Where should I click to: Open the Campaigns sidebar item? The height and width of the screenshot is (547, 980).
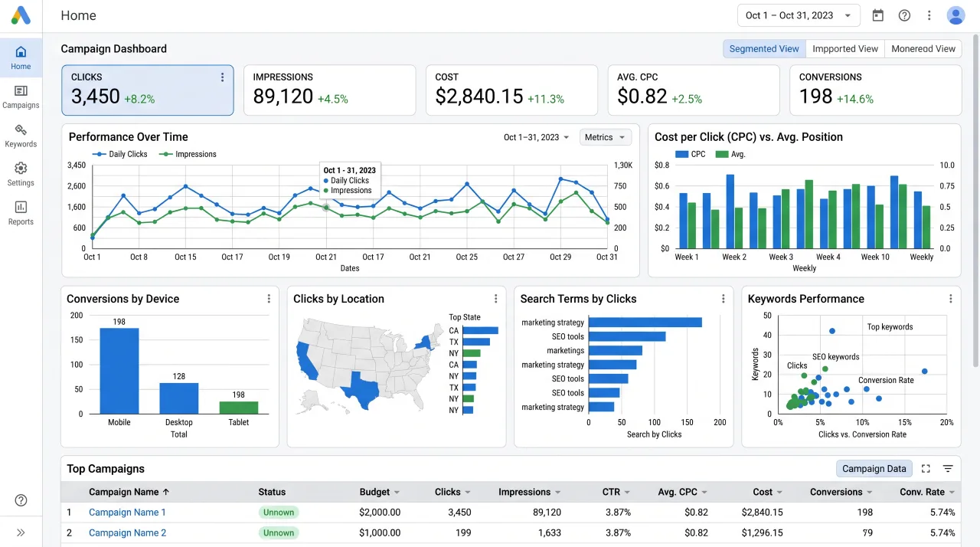[21, 97]
